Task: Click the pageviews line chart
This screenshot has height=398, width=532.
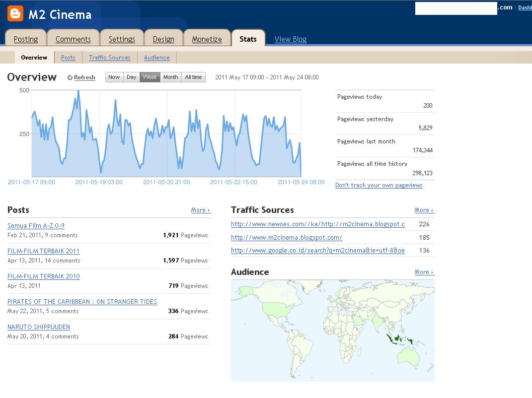Action: click(x=166, y=133)
